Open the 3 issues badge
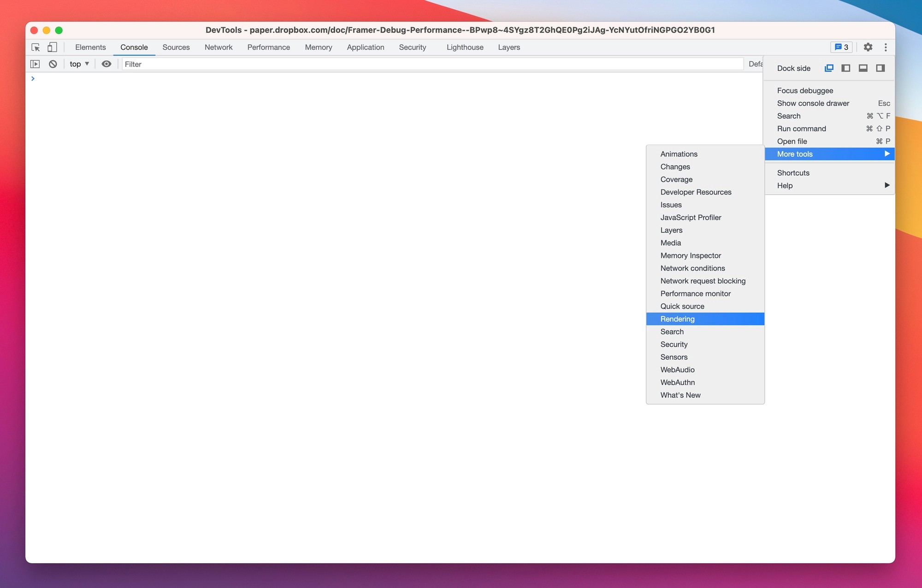Viewport: 922px width, 588px height. click(x=841, y=47)
